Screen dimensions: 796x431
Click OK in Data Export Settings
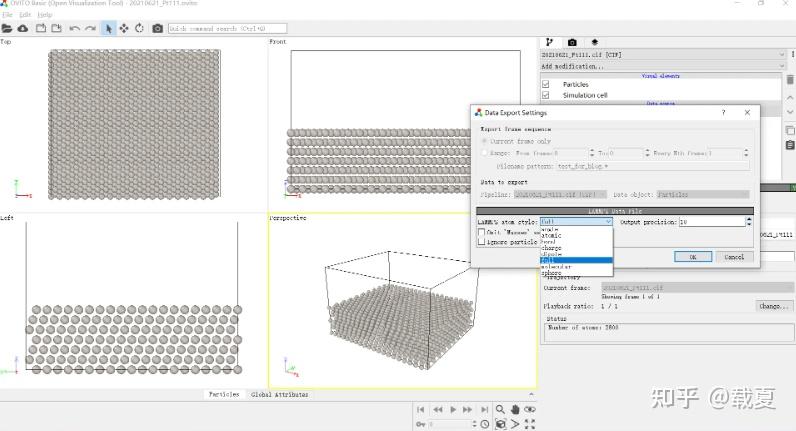tap(692, 256)
